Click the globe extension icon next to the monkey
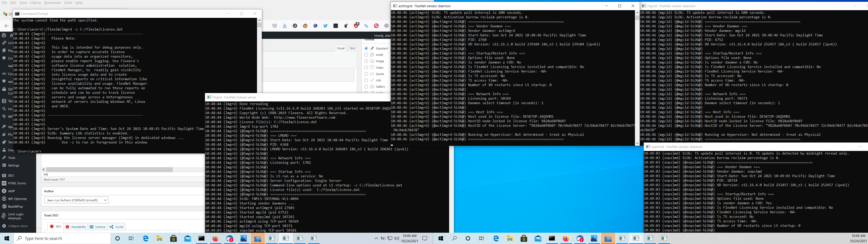This screenshot has height=244, width=868. 315,26
